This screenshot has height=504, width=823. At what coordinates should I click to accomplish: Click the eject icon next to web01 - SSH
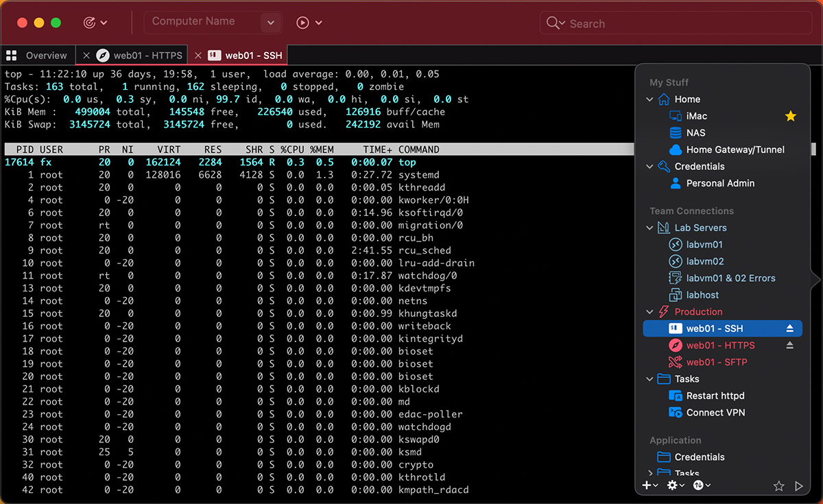[x=789, y=329]
